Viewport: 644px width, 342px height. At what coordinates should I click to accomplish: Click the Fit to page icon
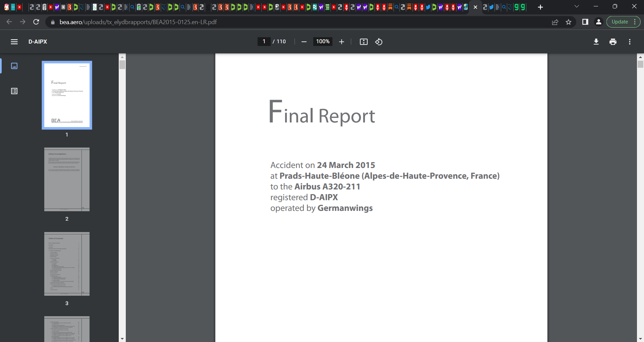(x=364, y=42)
